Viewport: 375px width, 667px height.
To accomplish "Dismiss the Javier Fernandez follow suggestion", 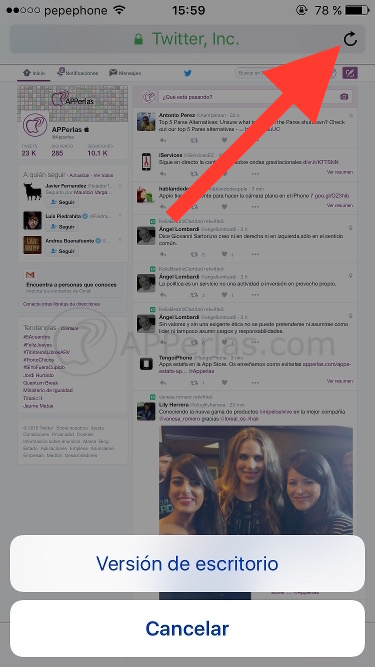I will 120,186.
